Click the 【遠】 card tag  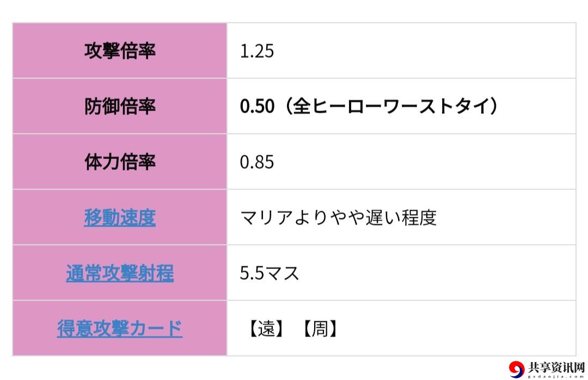(266, 329)
